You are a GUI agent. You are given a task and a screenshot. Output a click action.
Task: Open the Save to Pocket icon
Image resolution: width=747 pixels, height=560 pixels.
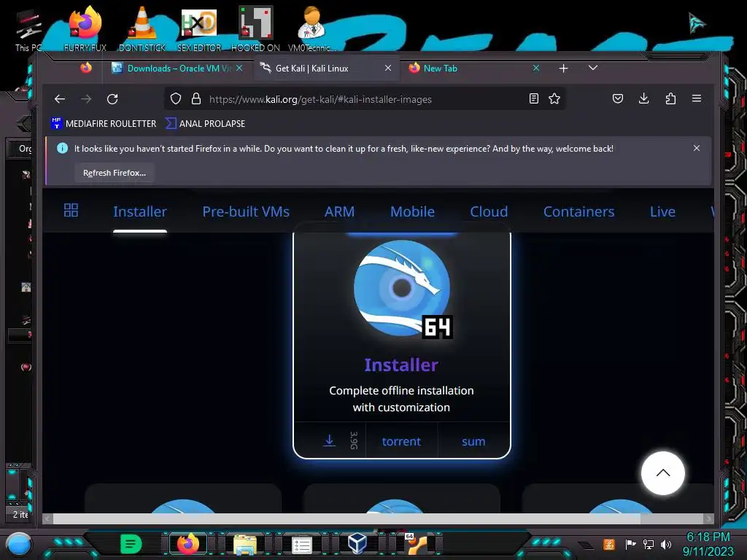pos(618,98)
